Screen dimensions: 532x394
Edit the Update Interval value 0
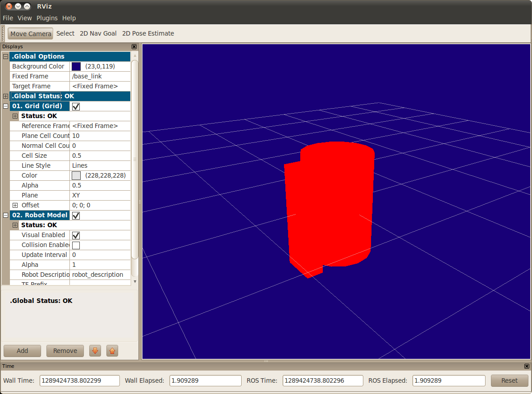pos(100,255)
